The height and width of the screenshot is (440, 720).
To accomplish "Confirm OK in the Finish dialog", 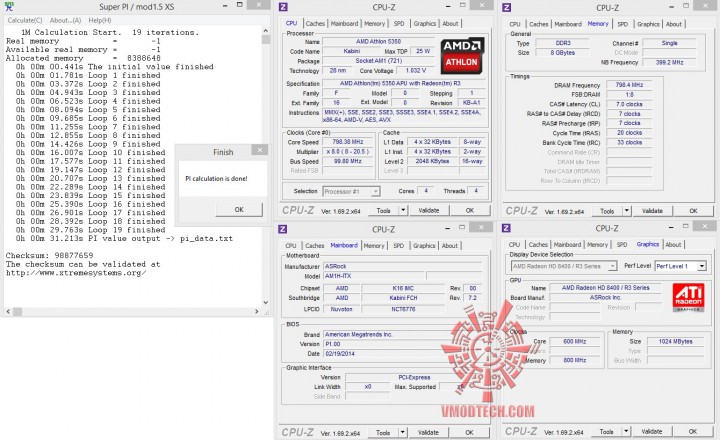I will click(239, 209).
